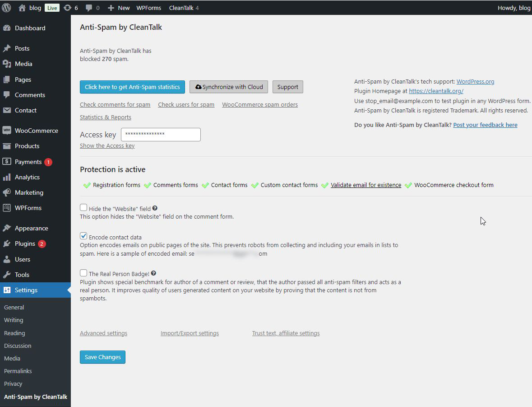Click the Dashboard gauge icon

7,28
